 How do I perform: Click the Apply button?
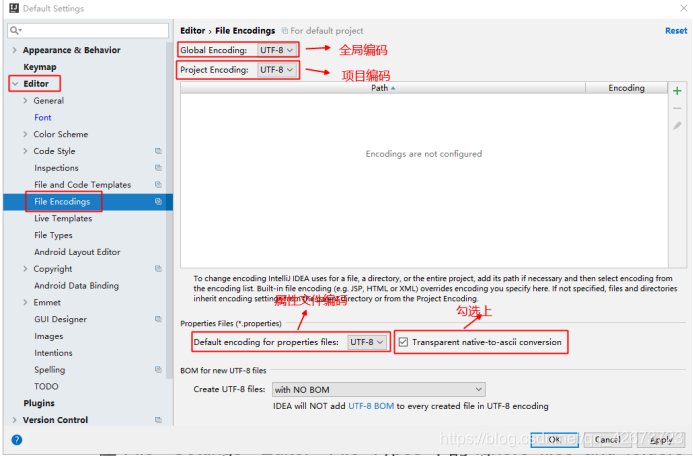tap(660, 439)
